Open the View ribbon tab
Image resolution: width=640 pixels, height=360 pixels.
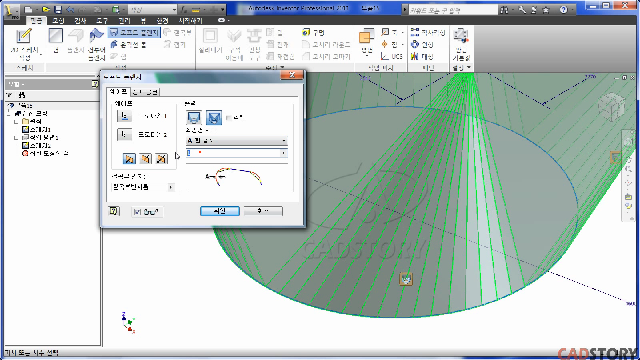[x=143, y=20]
